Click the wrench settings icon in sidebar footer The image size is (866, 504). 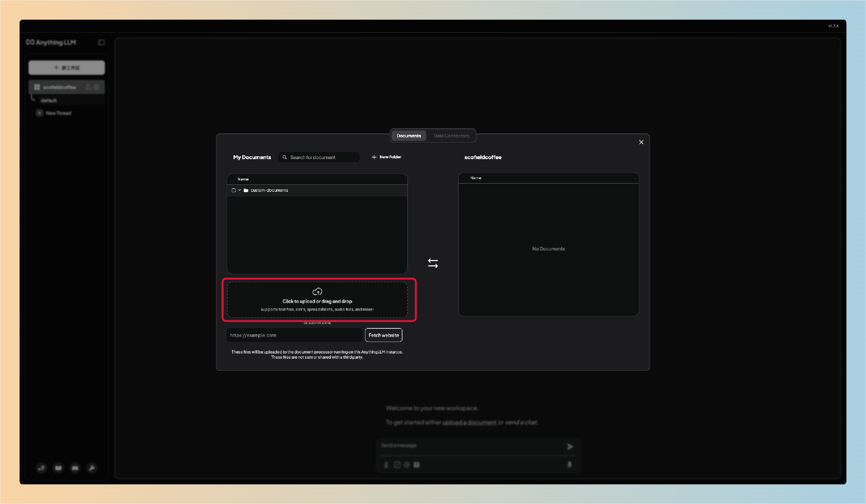coord(92,468)
